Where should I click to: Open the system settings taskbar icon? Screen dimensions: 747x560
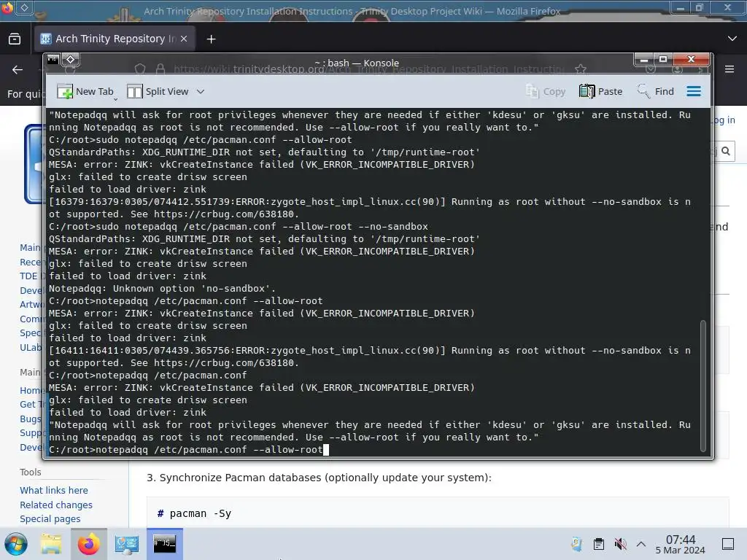coord(127,544)
